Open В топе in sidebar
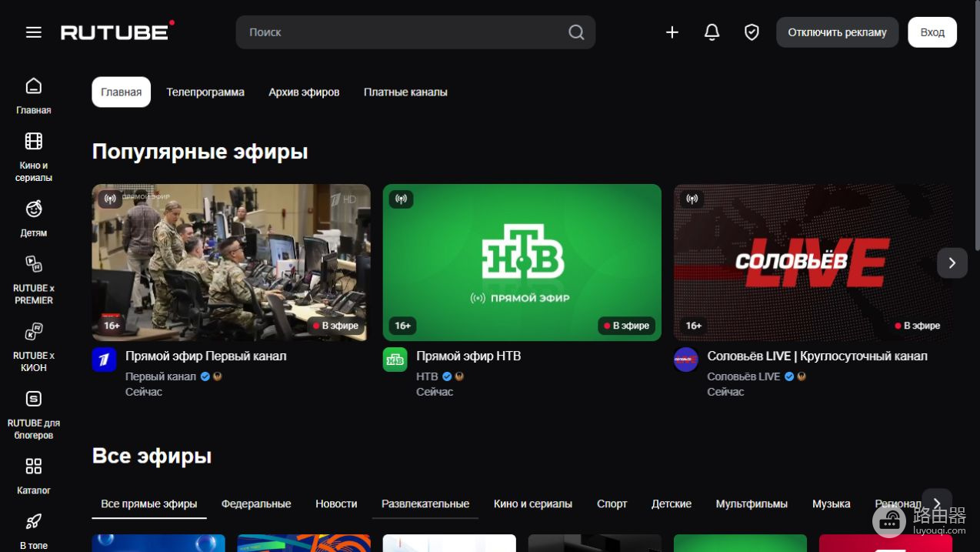The width and height of the screenshot is (980, 552). 34,532
